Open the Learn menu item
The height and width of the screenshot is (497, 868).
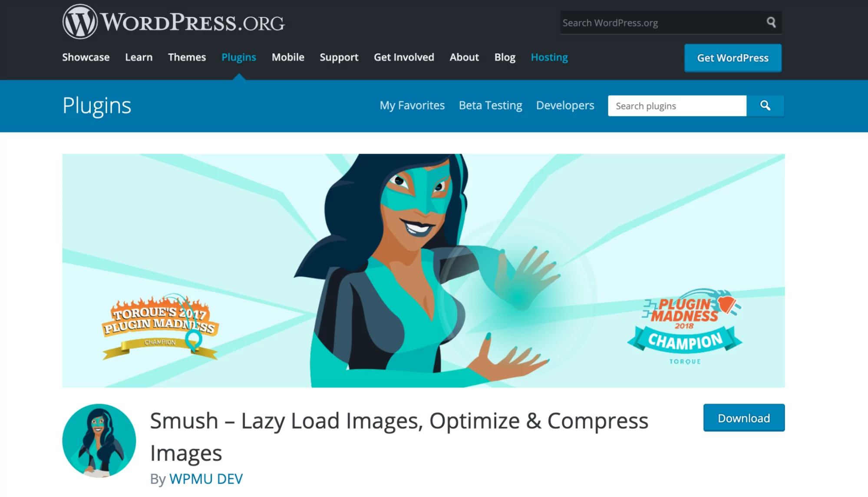139,57
